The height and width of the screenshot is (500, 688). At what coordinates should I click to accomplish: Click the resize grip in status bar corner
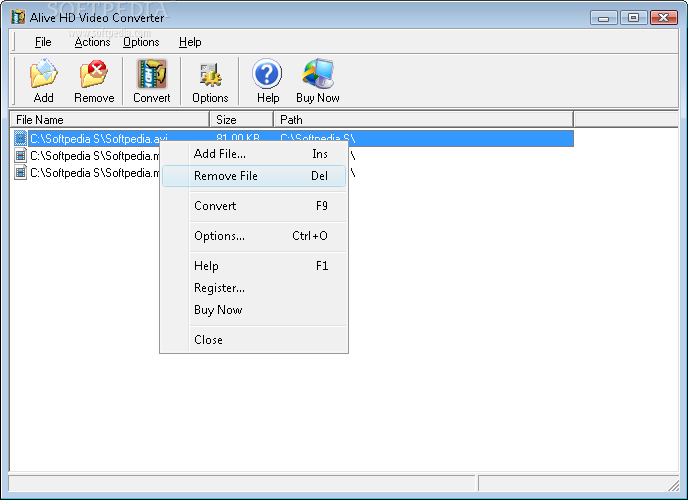pos(673,485)
